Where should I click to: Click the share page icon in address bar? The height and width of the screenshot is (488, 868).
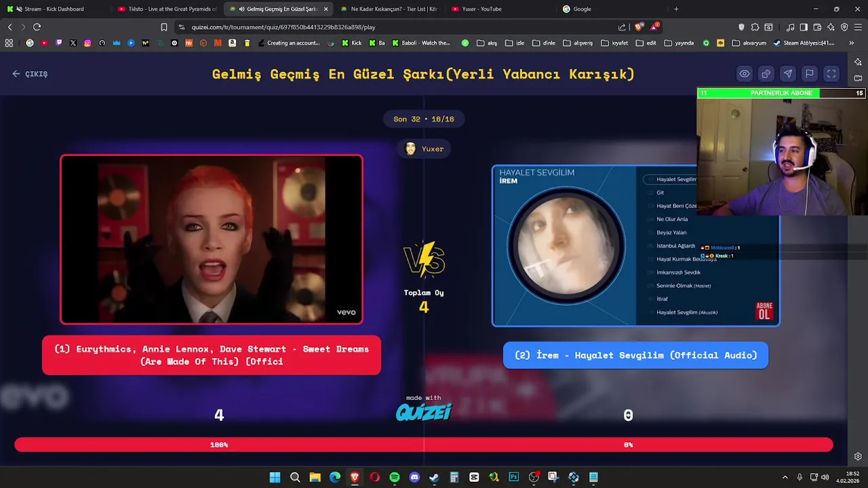coord(622,27)
